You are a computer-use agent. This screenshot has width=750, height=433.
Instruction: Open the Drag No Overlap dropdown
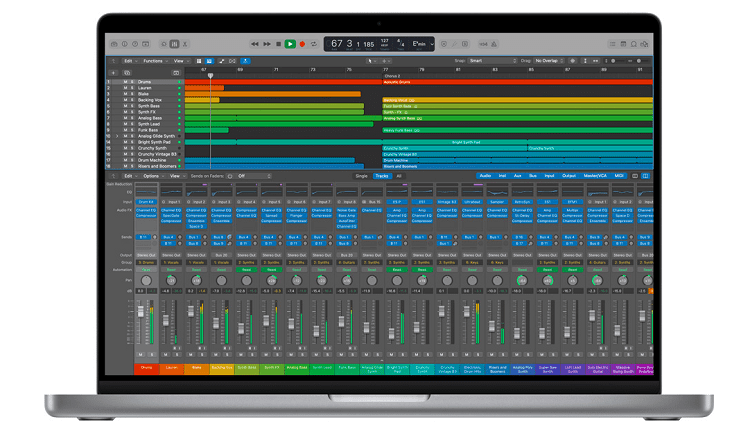(x=550, y=61)
